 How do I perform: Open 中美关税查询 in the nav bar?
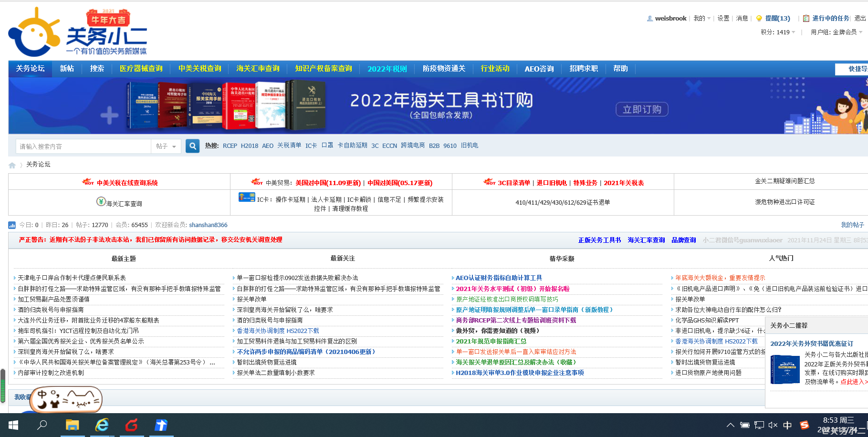200,69
